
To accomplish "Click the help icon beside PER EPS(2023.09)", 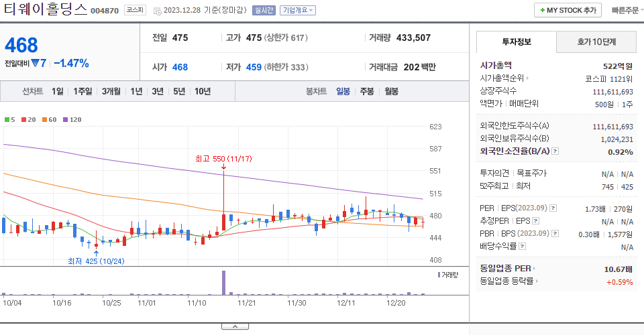I will click(553, 208).
